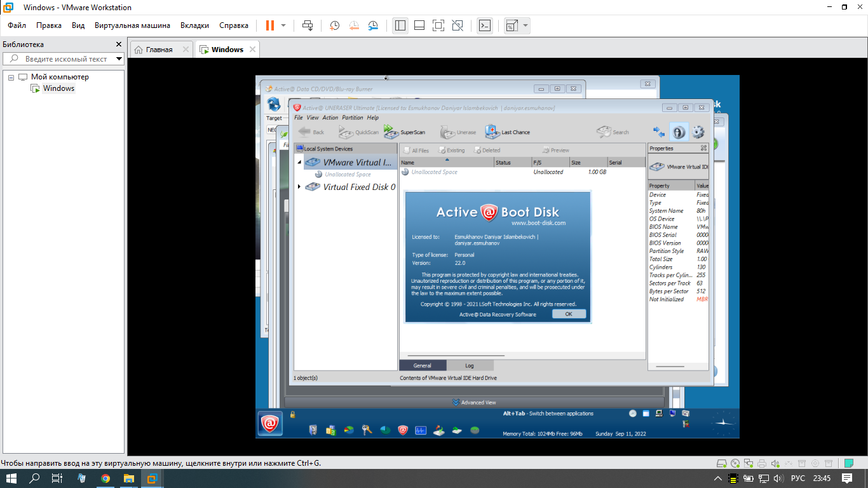
Task: Click the Search toolbar button in UNERASER
Action: coord(613,132)
